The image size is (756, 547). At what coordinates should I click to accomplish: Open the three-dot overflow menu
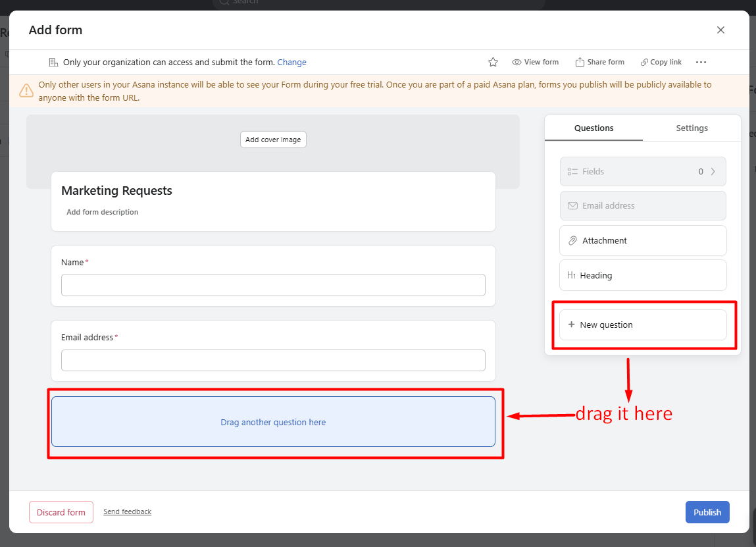(701, 62)
